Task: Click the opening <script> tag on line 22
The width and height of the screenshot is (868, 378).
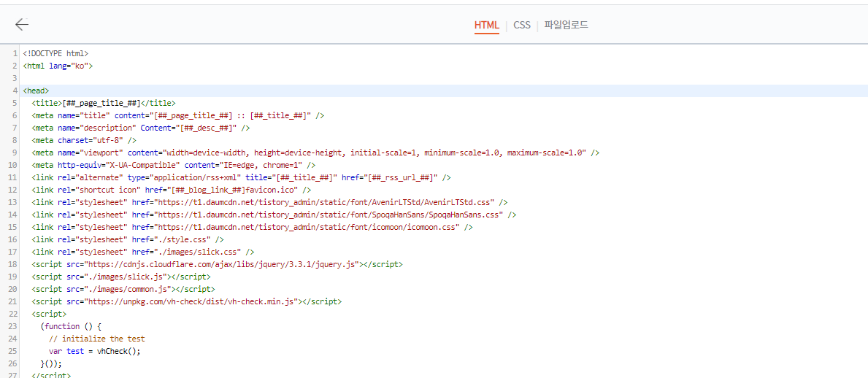Action: tap(49, 315)
